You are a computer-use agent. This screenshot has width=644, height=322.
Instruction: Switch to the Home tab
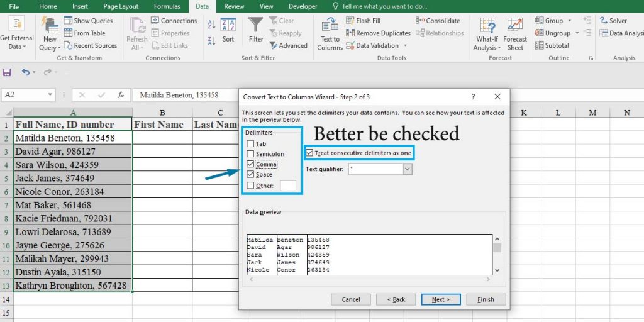pos(48,6)
